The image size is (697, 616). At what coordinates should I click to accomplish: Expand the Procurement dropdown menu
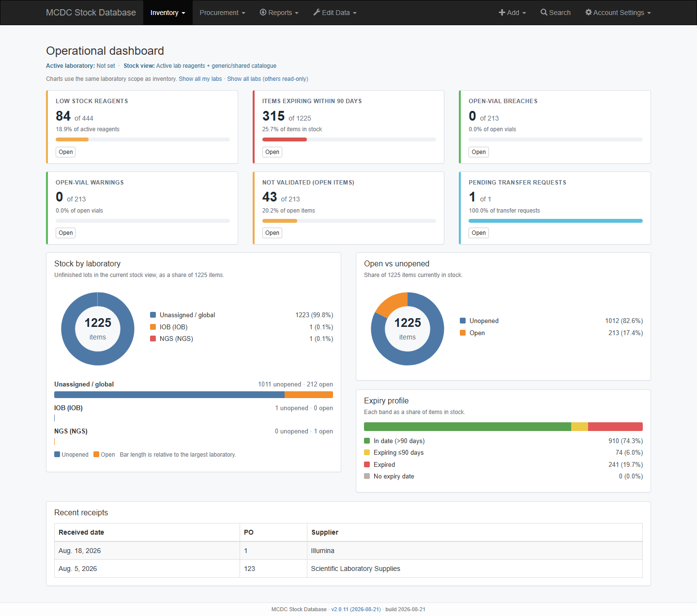pyautogui.click(x=222, y=13)
